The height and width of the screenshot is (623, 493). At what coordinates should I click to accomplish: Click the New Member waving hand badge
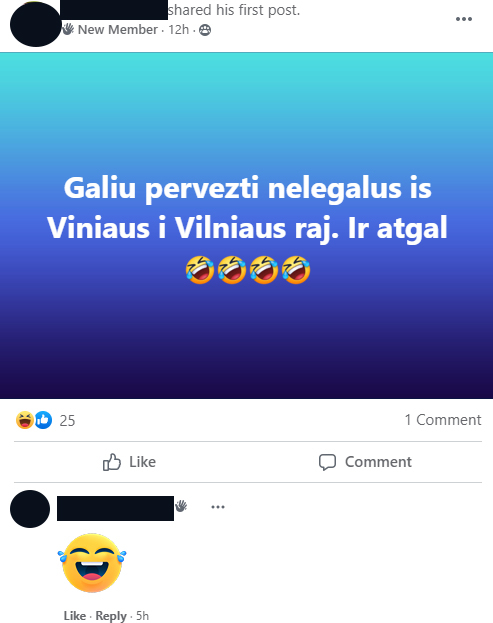point(68,29)
